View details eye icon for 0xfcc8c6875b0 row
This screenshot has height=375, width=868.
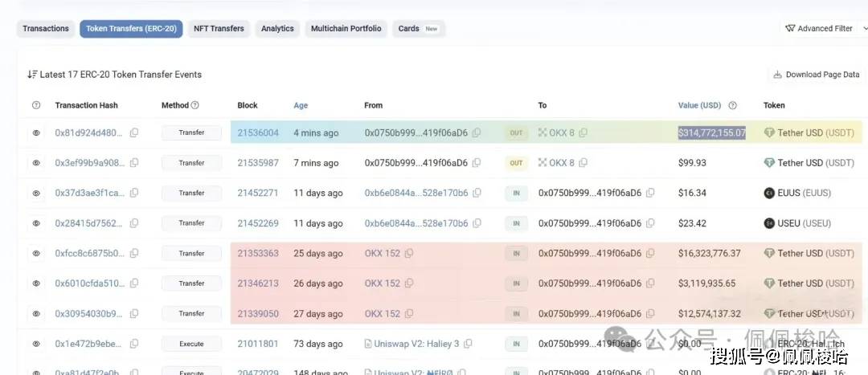click(x=36, y=253)
